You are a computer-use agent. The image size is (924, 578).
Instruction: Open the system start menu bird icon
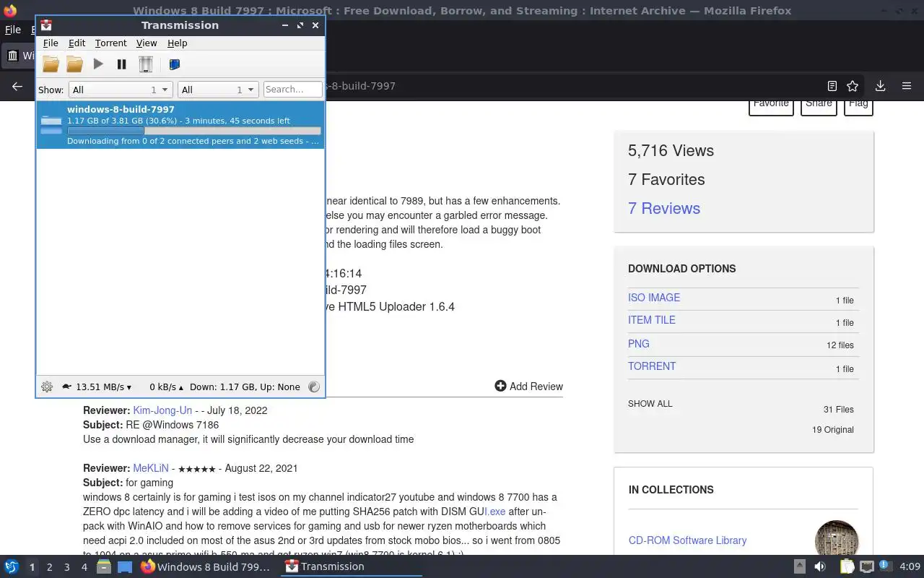pyautogui.click(x=11, y=566)
